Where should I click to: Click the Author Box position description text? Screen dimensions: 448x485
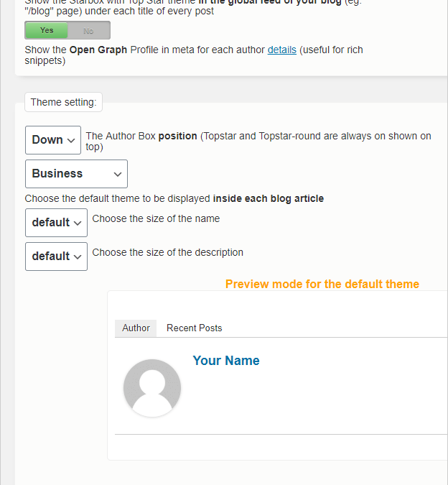(258, 141)
